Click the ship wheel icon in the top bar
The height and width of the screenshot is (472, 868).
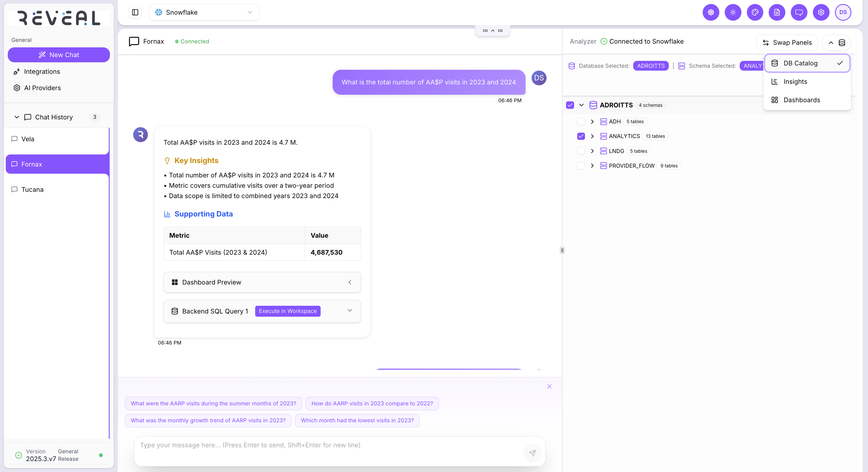tap(711, 12)
